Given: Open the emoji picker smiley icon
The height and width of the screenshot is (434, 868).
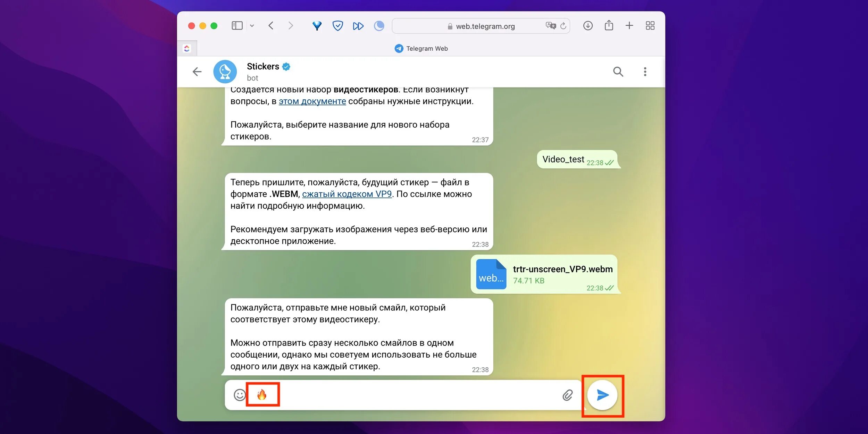Looking at the screenshot, I should coord(240,395).
